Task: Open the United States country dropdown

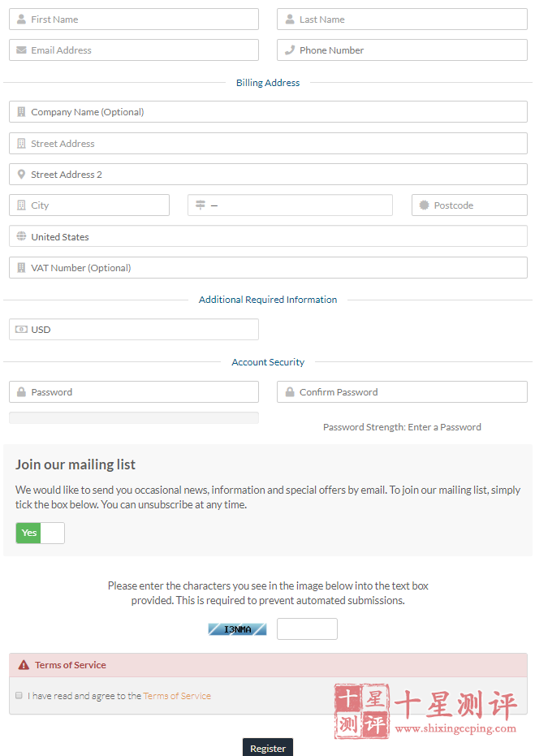Action: pos(268,236)
